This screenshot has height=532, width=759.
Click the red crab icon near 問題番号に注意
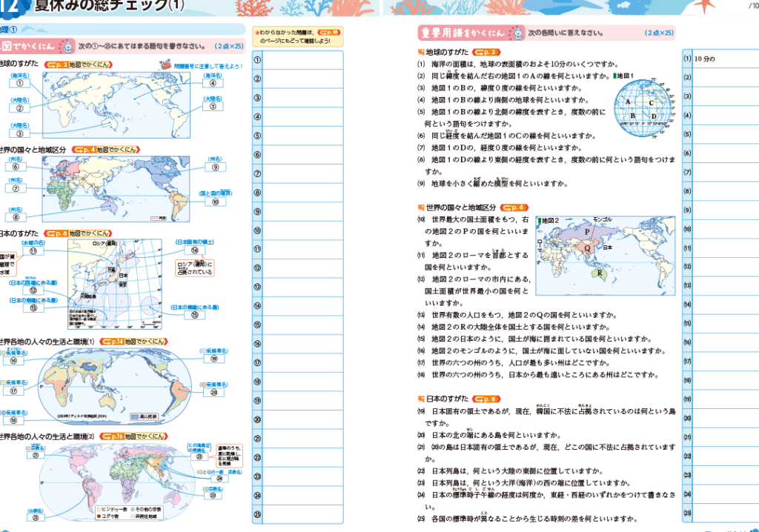pyautogui.click(x=165, y=65)
